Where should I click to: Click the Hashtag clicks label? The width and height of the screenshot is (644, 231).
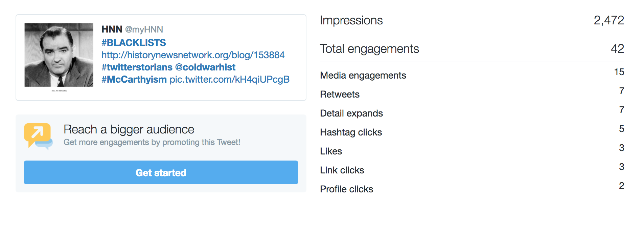click(351, 132)
